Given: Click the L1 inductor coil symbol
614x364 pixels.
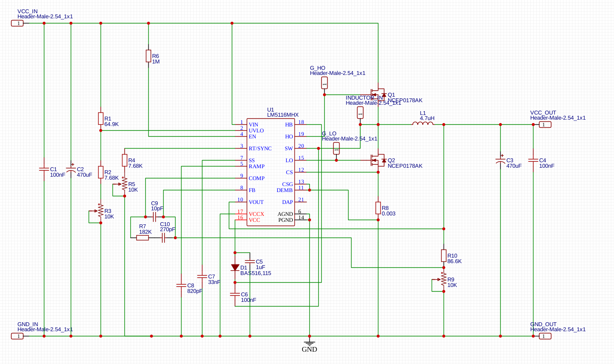Looking at the screenshot, I should tap(423, 123).
